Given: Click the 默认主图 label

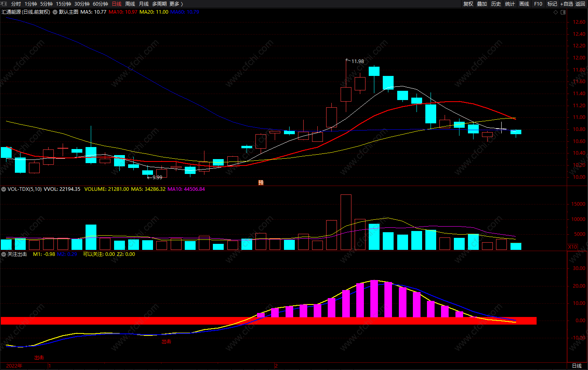Looking at the screenshot, I should tap(69, 12).
